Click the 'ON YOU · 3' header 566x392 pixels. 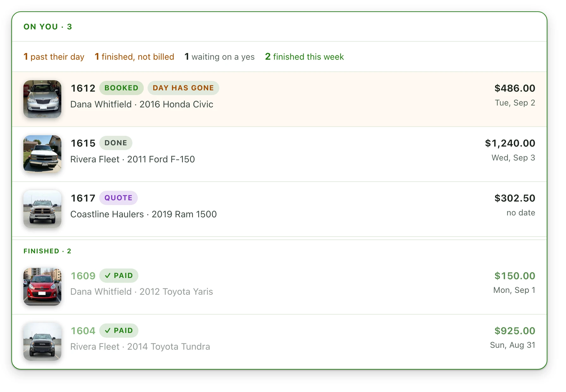pyautogui.click(x=48, y=27)
